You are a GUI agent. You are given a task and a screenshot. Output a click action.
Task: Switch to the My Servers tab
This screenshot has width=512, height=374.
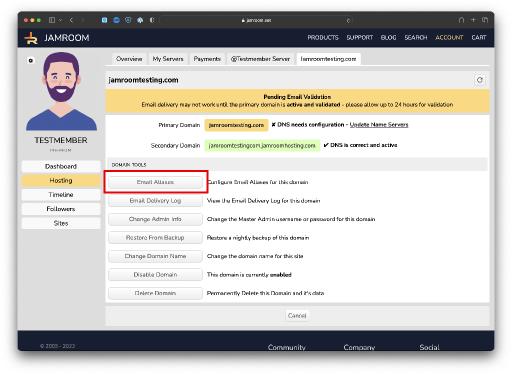168,59
